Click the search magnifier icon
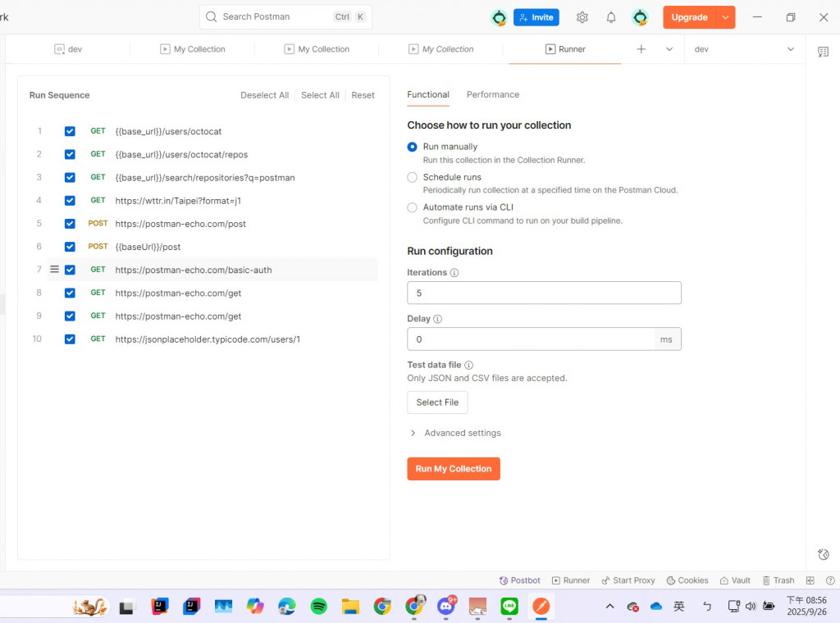The height and width of the screenshot is (623, 840). click(211, 16)
